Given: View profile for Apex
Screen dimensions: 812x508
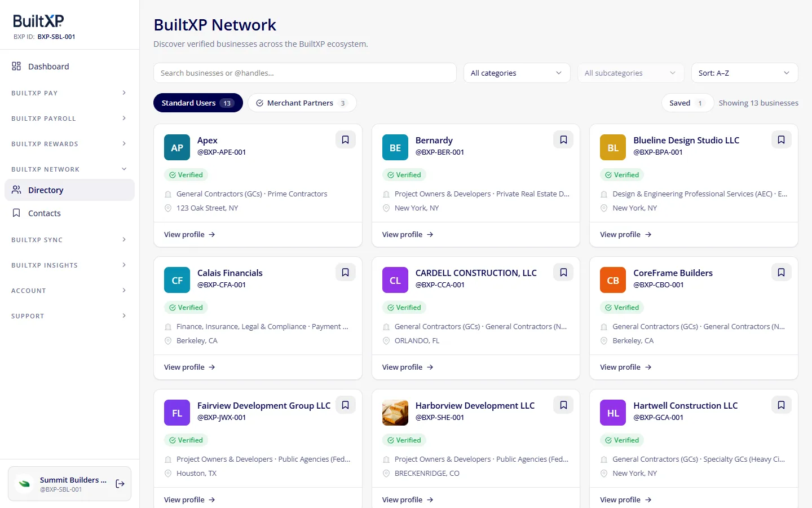Looking at the screenshot, I should [189, 234].
